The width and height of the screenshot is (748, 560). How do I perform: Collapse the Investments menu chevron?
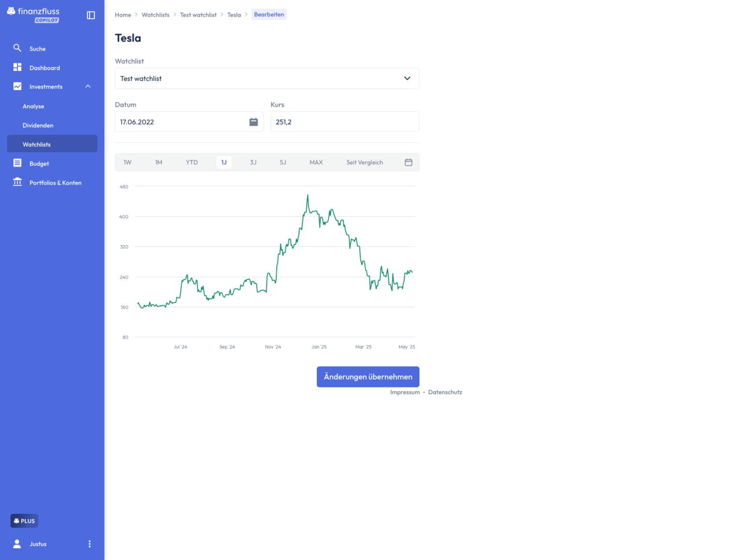click(x=88, y=87)
